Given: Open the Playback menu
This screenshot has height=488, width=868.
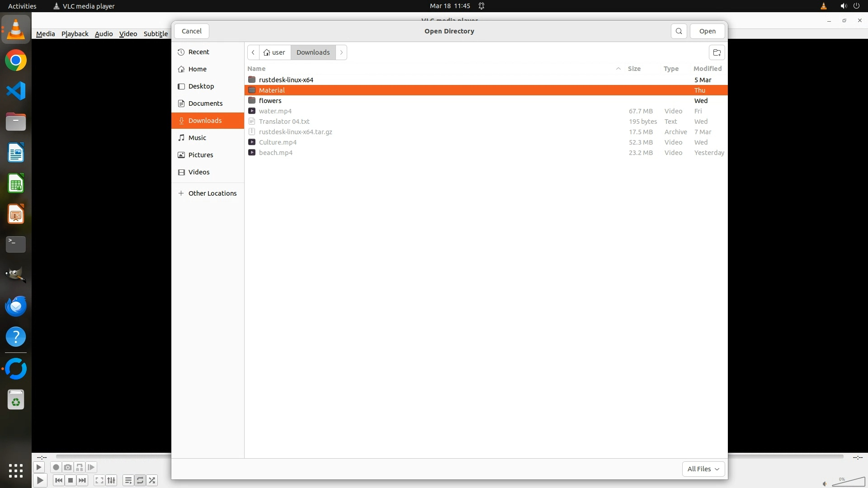Looking at the screenshot, I should 75,34.
